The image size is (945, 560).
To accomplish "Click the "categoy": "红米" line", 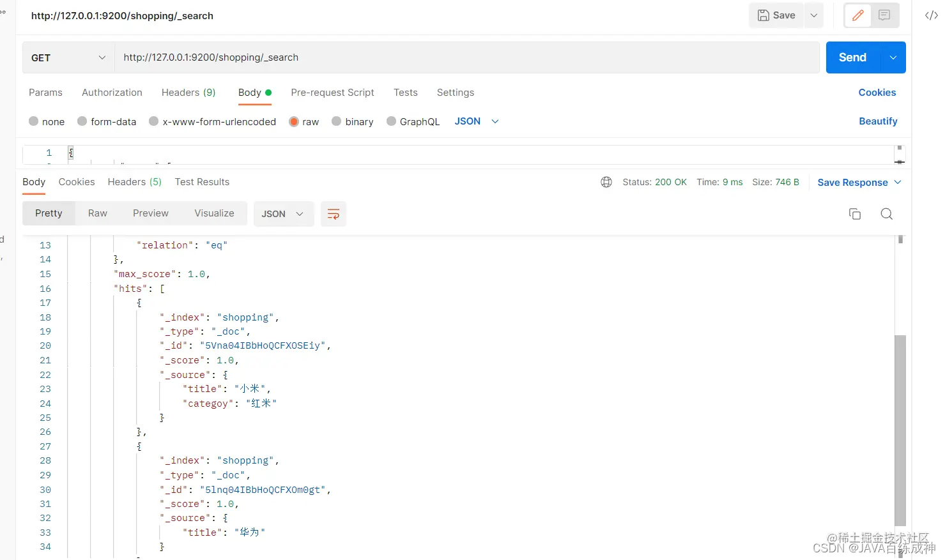I will click(x=229, y=404).
